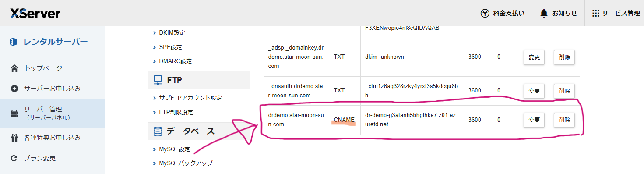
Task: Click priority 0 in dkim=unknown row
Action: point(499,57)
